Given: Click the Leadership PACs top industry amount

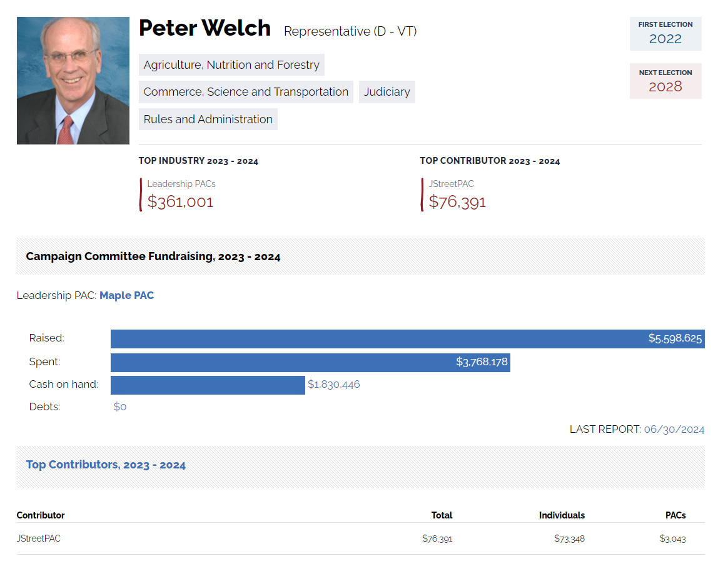Looking at the screenshot, I should click(180, 202).
